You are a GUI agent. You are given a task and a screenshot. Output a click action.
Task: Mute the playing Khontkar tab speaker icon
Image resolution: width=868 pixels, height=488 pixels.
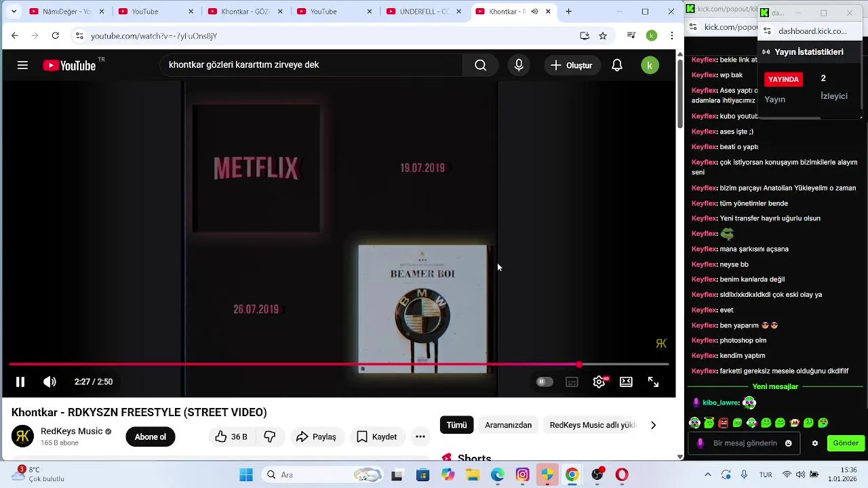534,12
